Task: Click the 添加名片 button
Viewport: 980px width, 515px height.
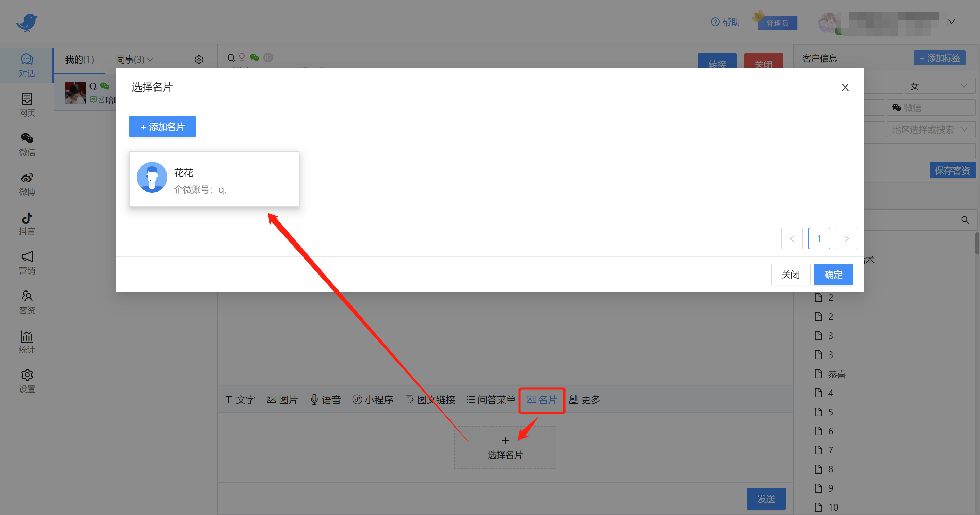Action: tap(162, 127)
